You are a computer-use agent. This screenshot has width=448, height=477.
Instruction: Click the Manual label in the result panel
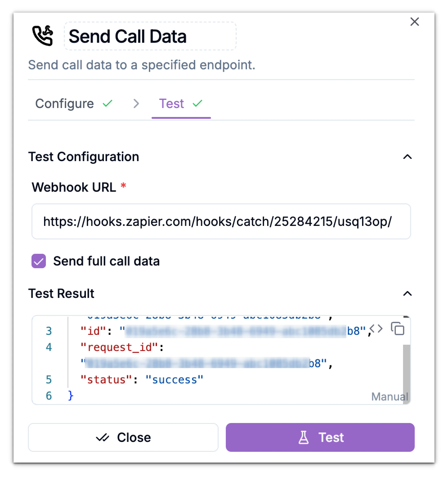[389, 396]
